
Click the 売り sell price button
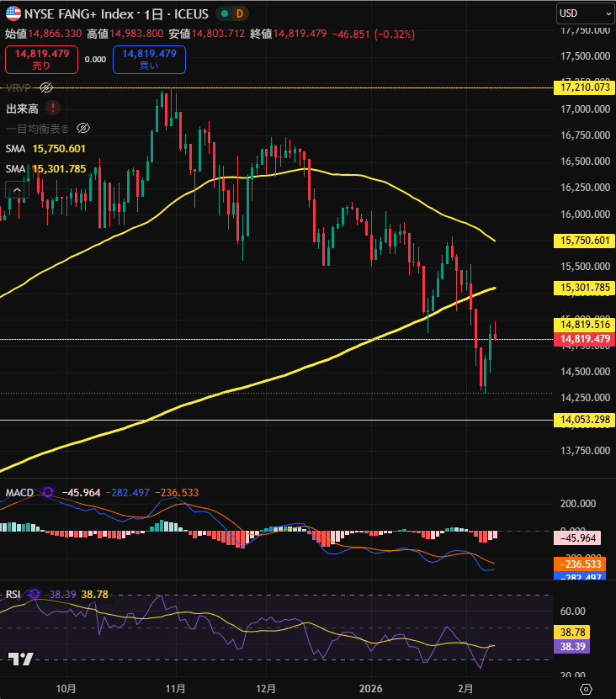(41, 59)
